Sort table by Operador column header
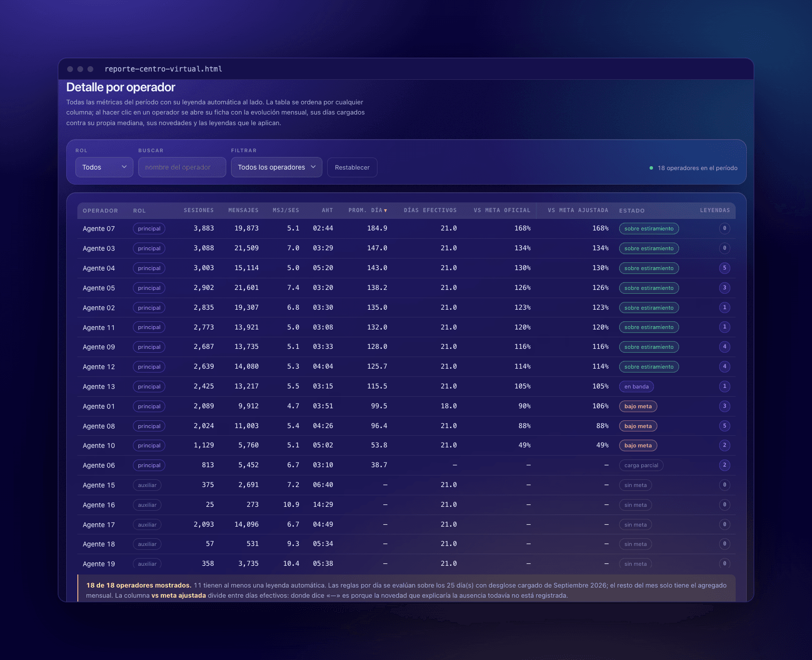Screen dimensions: 812x660 [x=100, y=211]
